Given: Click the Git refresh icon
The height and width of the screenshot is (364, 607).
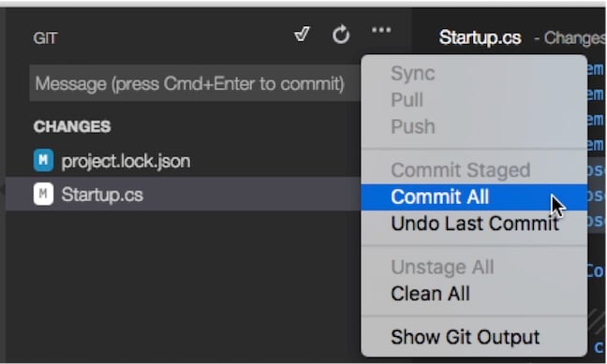Looking at the screenshot, I should pyautogui.click(x=341, y=35).
